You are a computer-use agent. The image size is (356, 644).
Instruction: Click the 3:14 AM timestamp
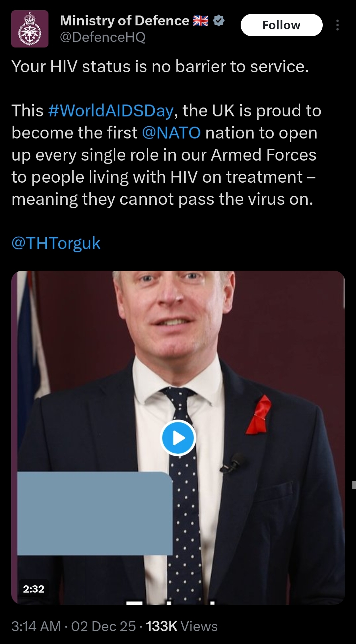click(x=36, y=626)
